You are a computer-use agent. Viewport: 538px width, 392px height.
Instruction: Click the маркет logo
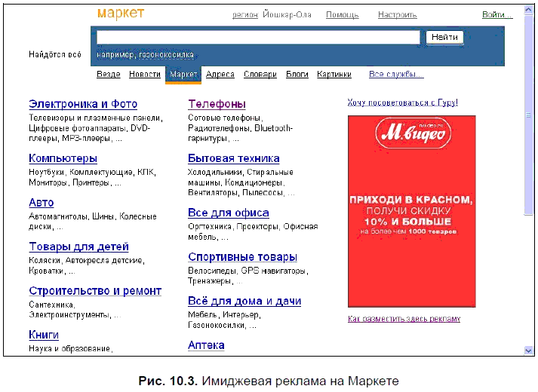(x=121, y=14)
